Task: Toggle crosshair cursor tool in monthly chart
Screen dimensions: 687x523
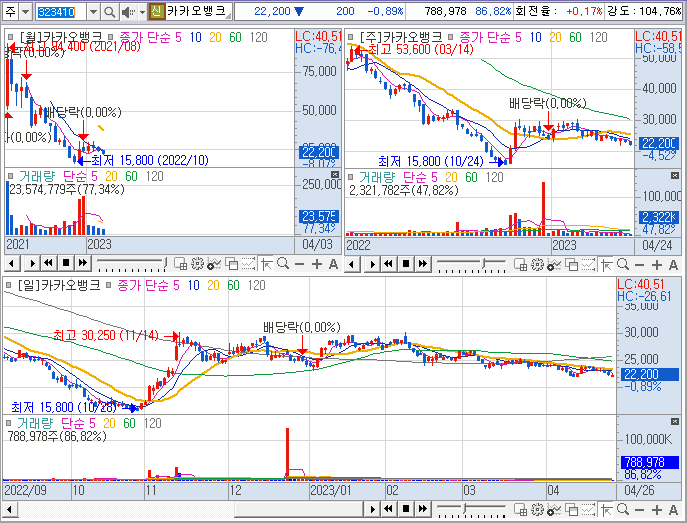Action: point(266,264)
